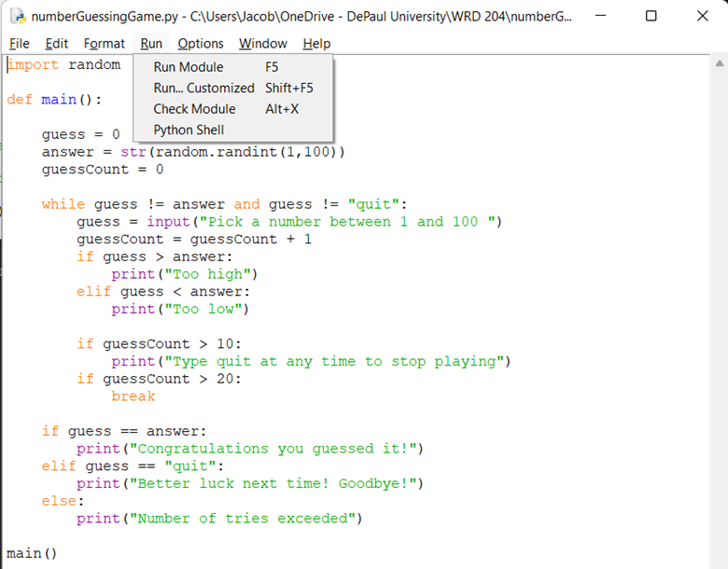Viewport: 728px width, 569px height.
Task: Click the 'break' statement
Action: point(133,396)
